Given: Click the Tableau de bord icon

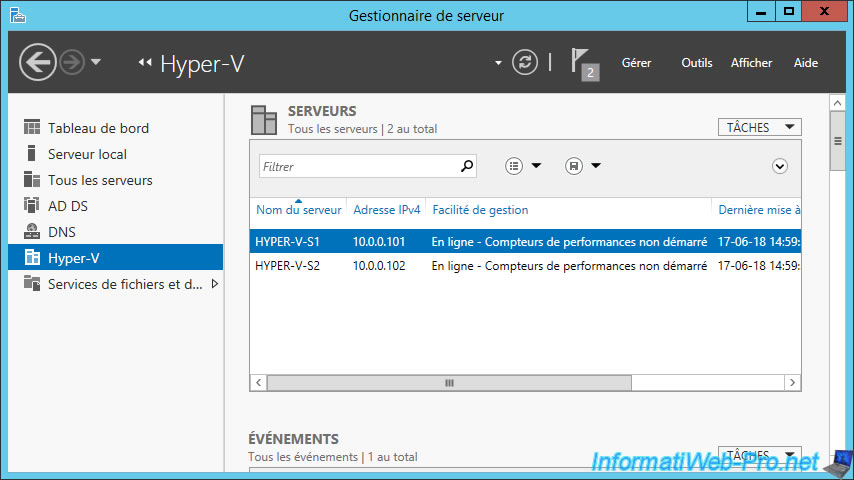Looking at the screenshot, I should click(x=32, y=127).
